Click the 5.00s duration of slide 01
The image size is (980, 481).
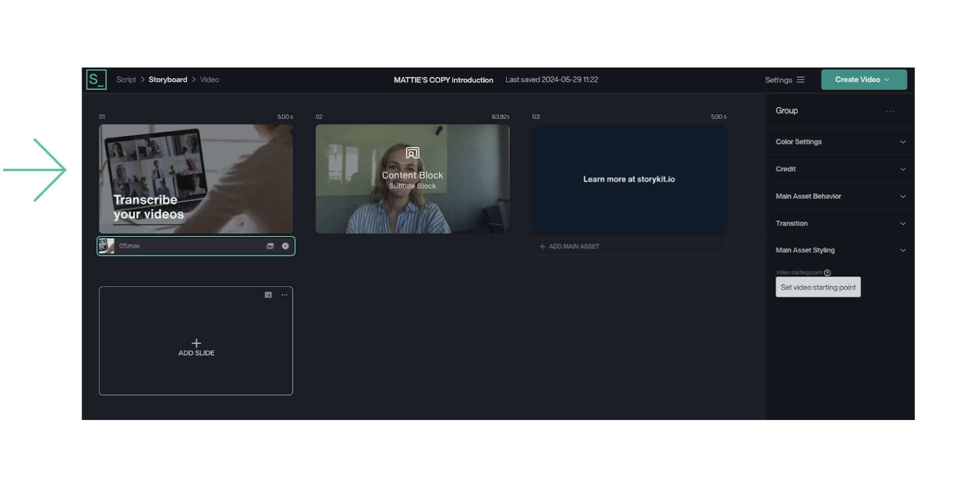[285, 117]
